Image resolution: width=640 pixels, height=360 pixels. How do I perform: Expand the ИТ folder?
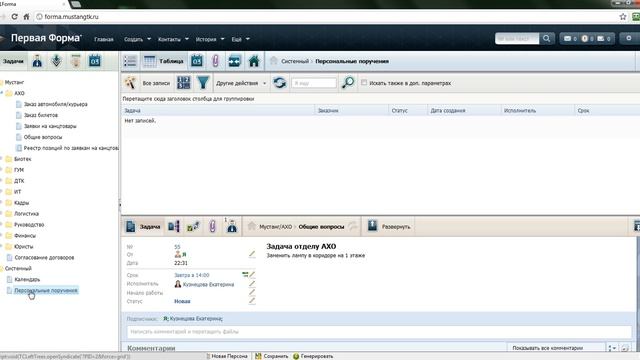(x=2, y=192)
